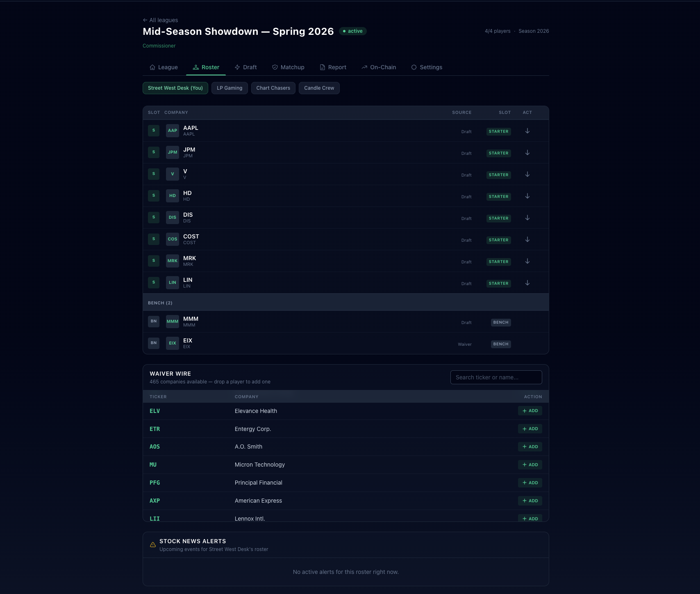This screenshot has width=700, height=594.
Task: Click the JPM ticker badge icon
Action: click(173, 152)
